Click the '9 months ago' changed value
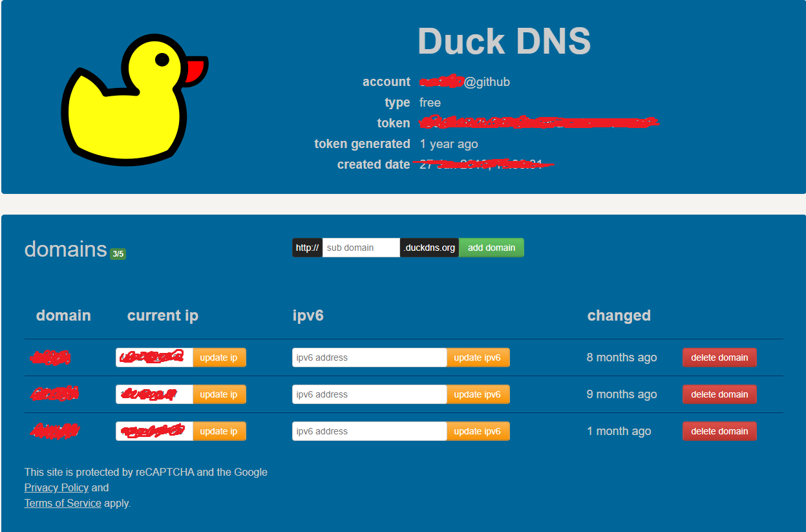This screenshot has width=806, height=532. (x=622, y=394)
